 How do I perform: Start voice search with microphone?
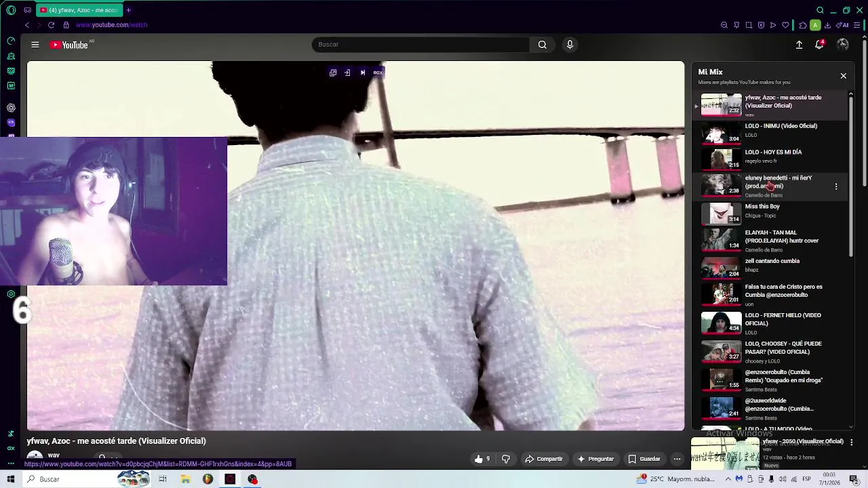point(570,45)
